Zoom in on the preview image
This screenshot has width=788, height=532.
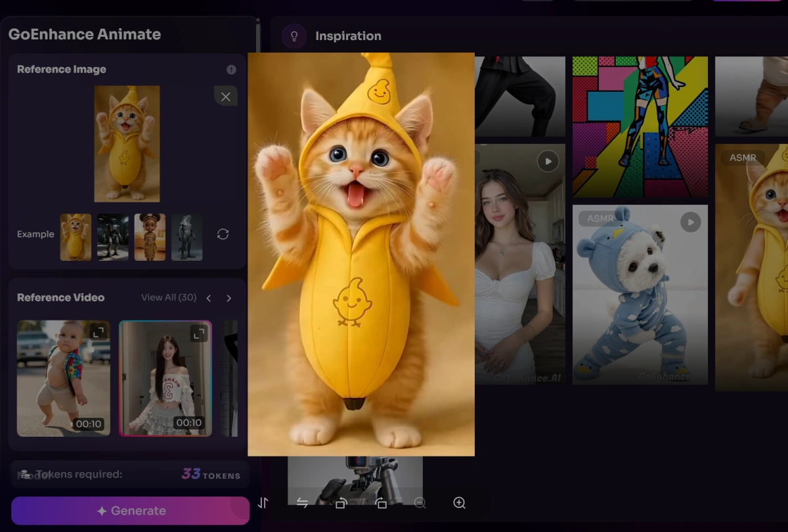460,503
